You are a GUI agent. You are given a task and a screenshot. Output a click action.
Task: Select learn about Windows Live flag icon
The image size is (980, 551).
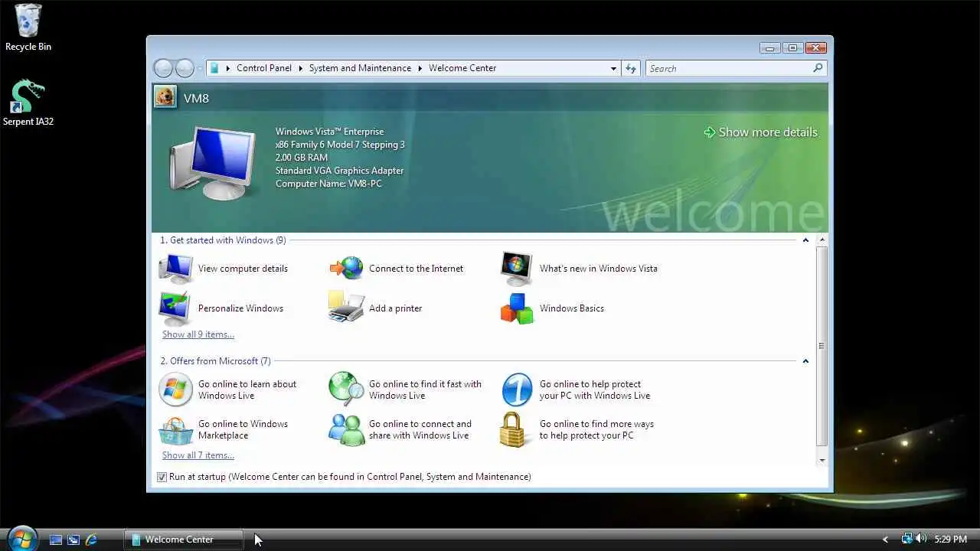click(176, 390)
